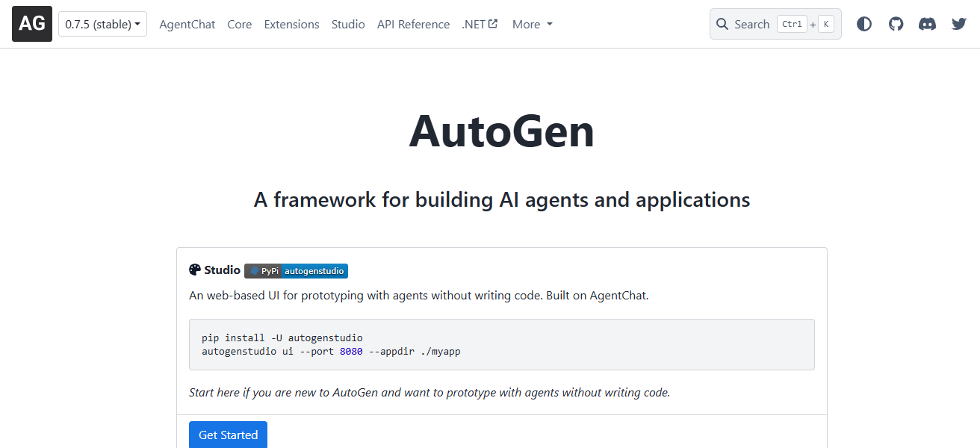
Task: Open the Extensions navigation item
Action: [291, 24]
